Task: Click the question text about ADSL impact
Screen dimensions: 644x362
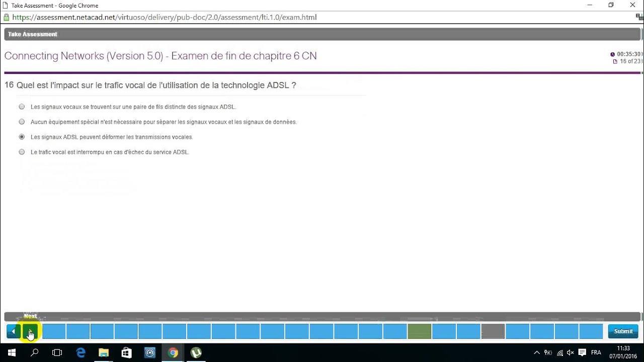Action: coord(156,85)
